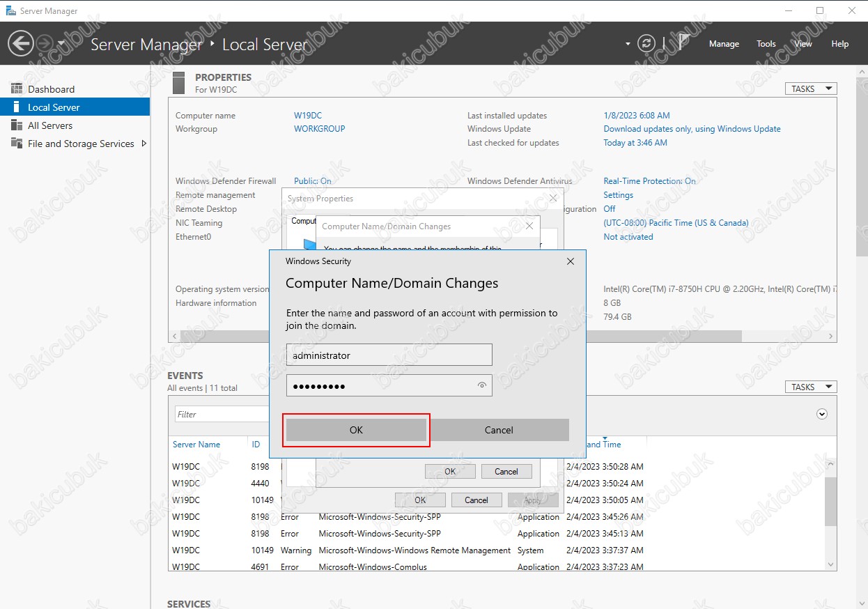Click File and Storage Services icon

[17, 144]
